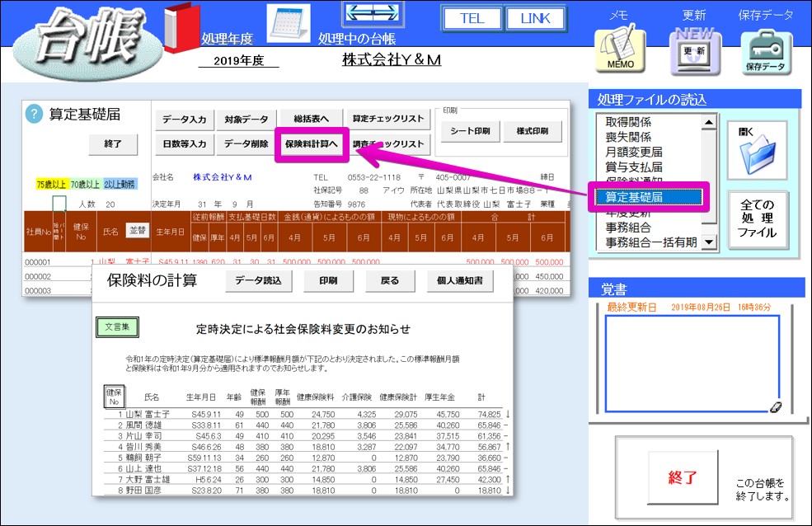The height and width of the screenshot is (526, 812).
Task: Open the saved data briefcase icon
Action: click(766, 51)
